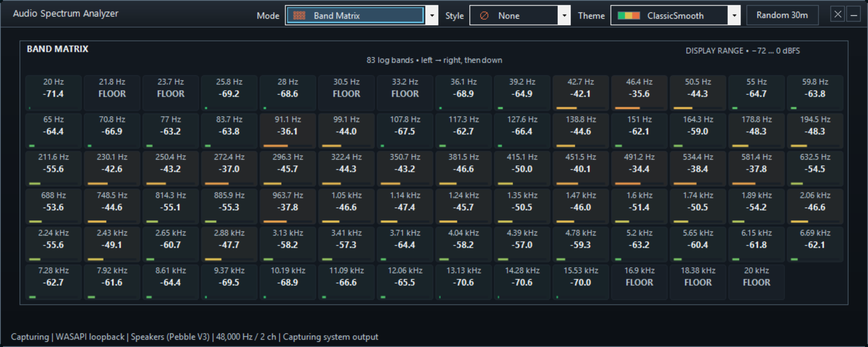
Task: Click the ClassicSmooth theme color swatch
Action: click(629, 15)
